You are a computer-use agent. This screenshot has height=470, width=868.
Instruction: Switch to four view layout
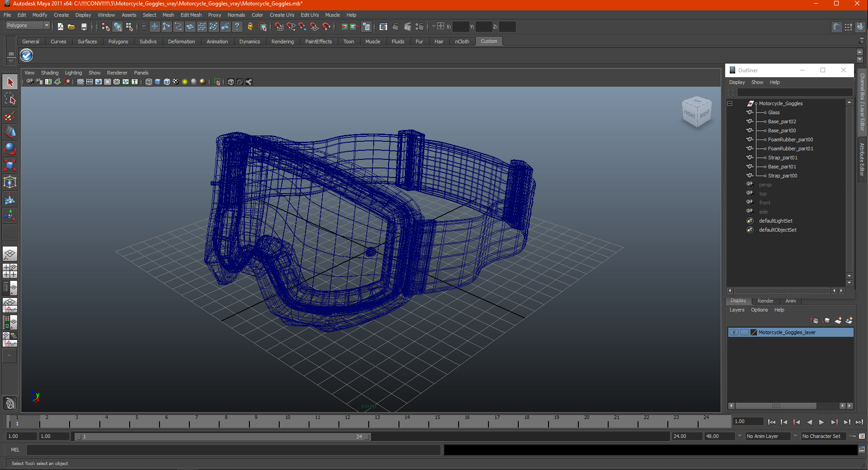click(x=10, y=271)
